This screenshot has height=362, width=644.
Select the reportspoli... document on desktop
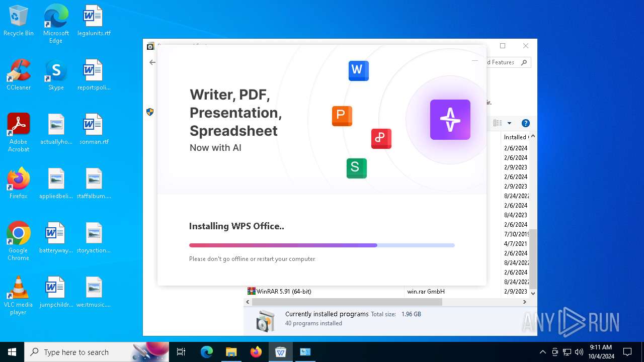click(94, 75)
